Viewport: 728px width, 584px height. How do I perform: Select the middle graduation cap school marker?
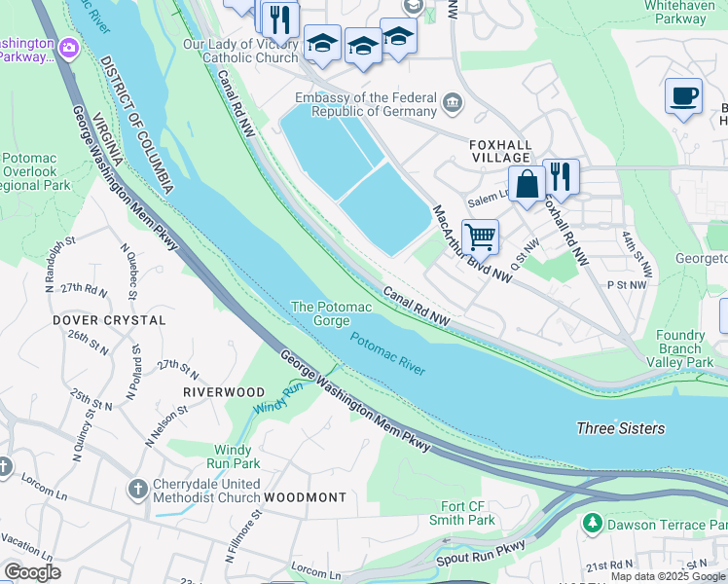click(x=363, y=46)
